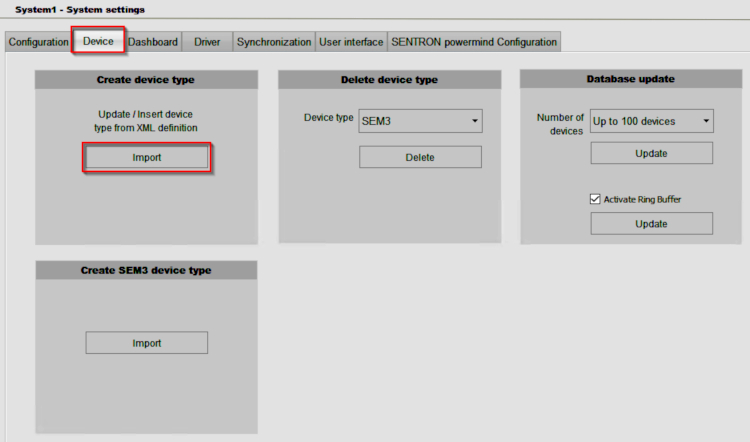The height and width of the screenshot is (442, 750).
Task: Click the 'Device type' label
Action: 329,118
